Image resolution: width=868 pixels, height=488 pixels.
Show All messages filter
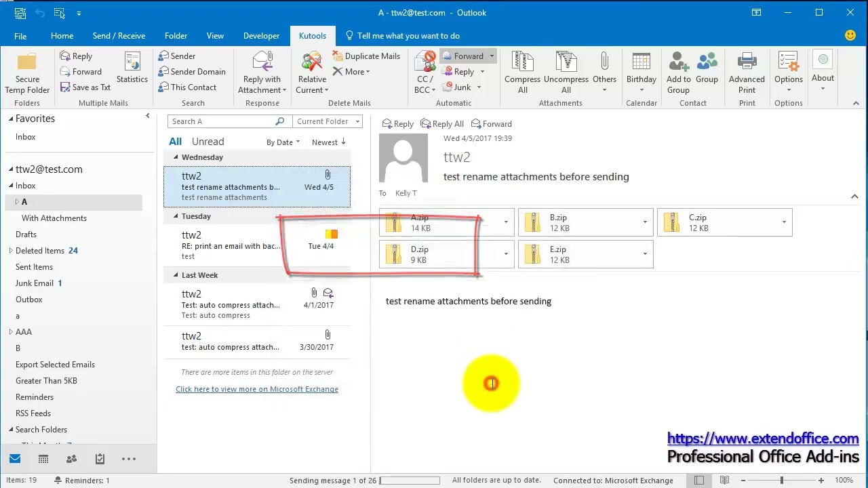176,142
